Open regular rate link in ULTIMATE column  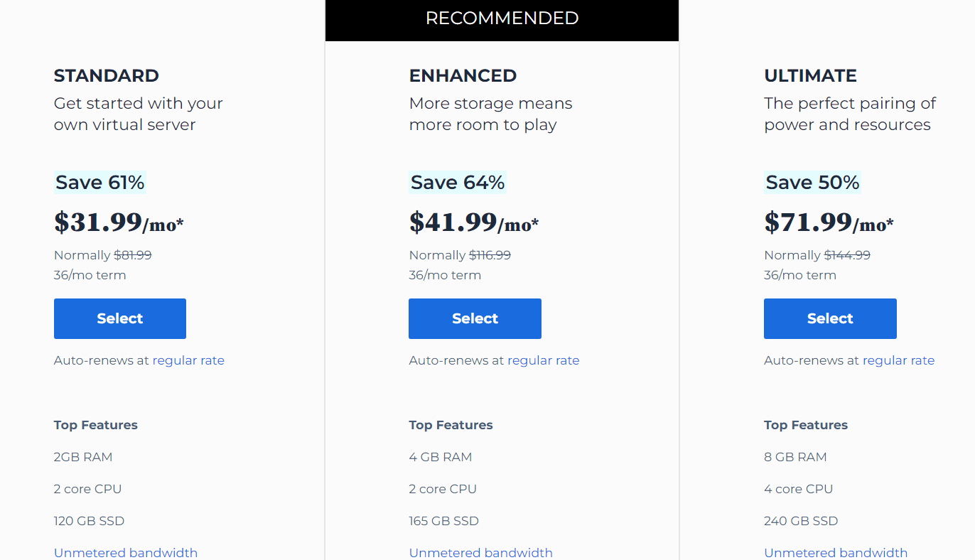pos(898,360)
